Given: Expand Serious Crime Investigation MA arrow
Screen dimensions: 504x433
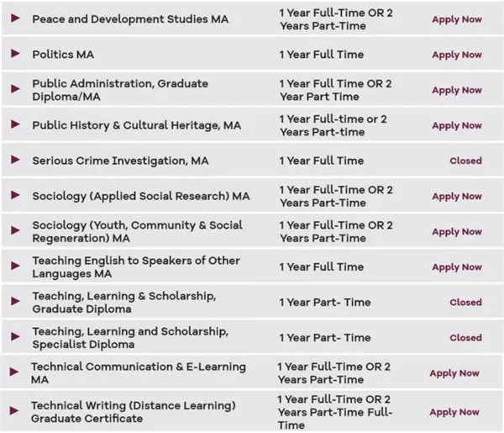Looking at the screenshot, I should point(15,160).
